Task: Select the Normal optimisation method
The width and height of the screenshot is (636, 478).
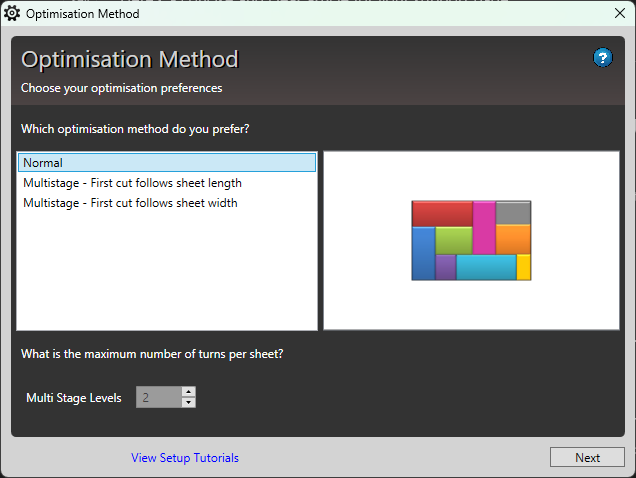Action: click(166, 163)
